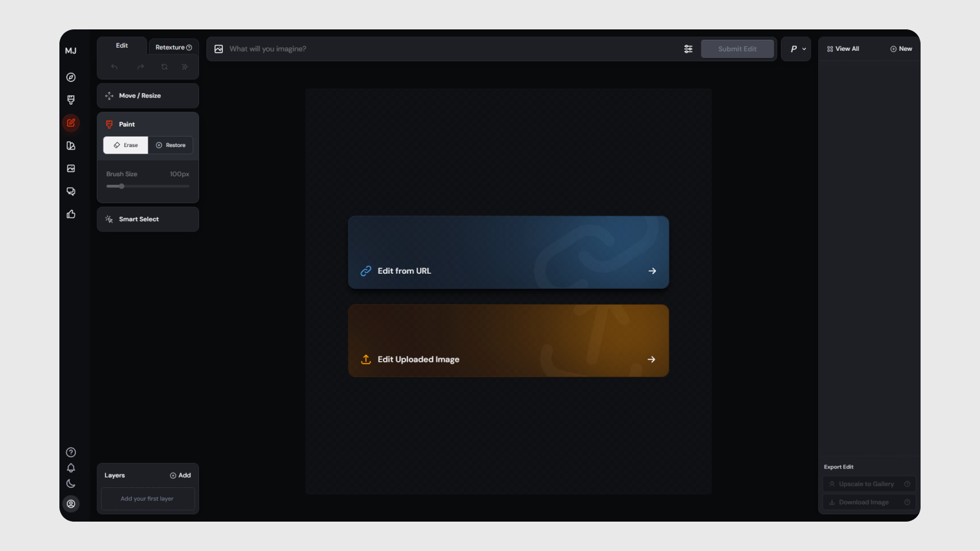Open the notifications bell icon
The width and height of the screenshot is (980, 551).
(x=71, y=467)
